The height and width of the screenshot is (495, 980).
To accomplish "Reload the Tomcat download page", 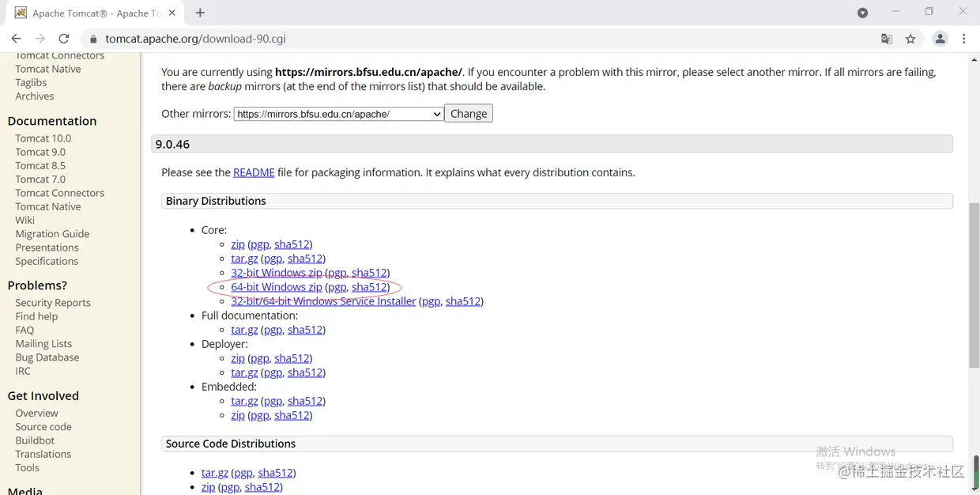I will 64,39.
